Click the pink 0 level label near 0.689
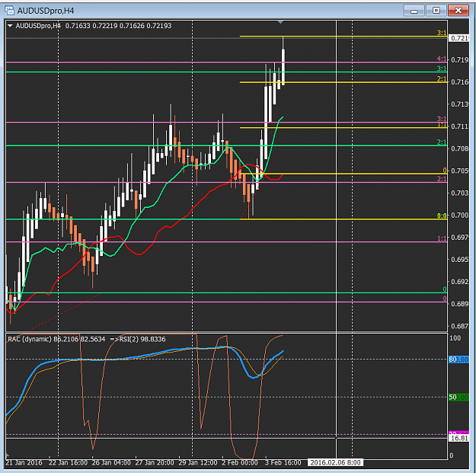Image resolution: width=476 pixels, height=473 pixels. (x=445, y=299)
